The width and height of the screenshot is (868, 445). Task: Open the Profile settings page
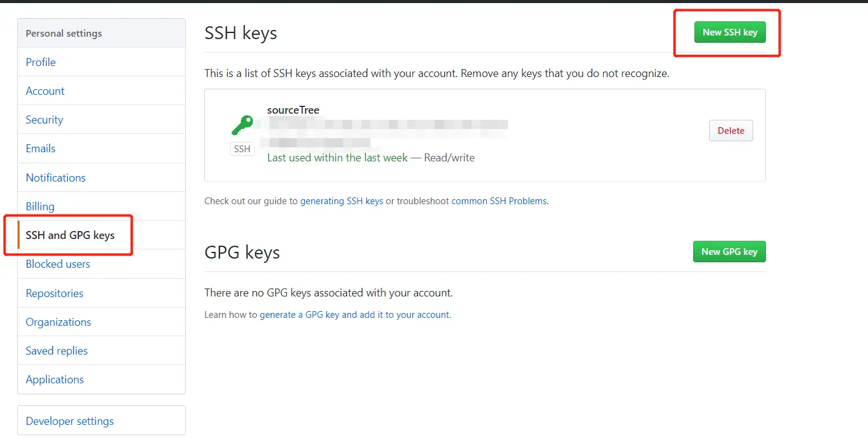pyautogui.click(x=40, y=62)
